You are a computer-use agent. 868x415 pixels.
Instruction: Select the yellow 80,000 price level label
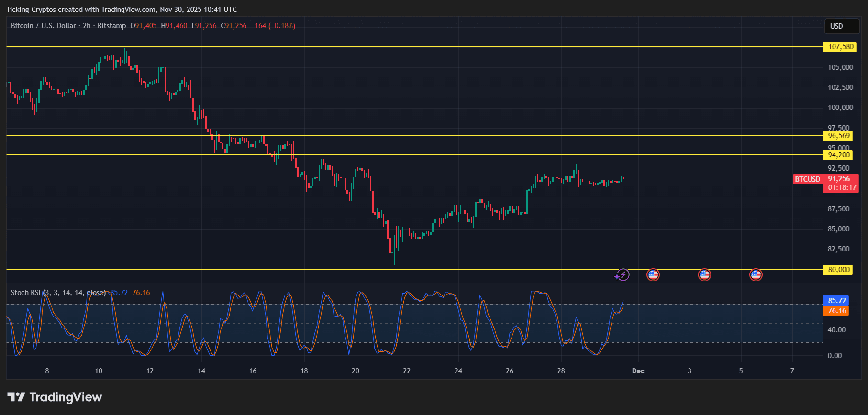pyautogui.click(x=839, y=270)
